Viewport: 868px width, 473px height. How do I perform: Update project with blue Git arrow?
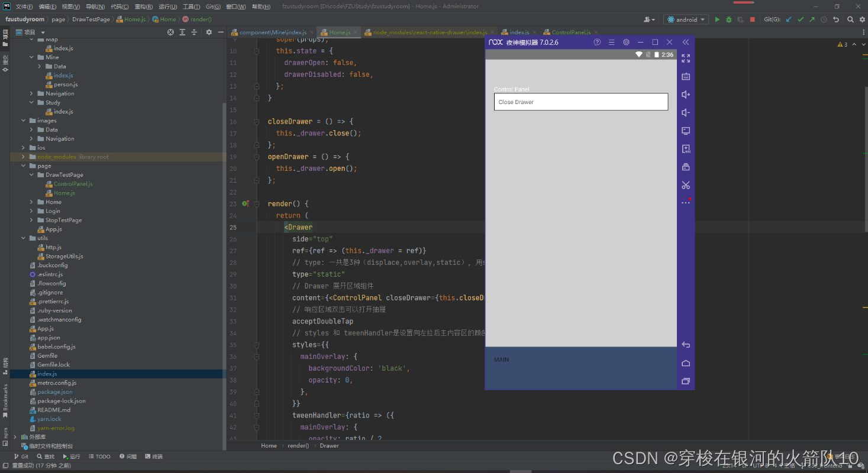pos(789,20)
